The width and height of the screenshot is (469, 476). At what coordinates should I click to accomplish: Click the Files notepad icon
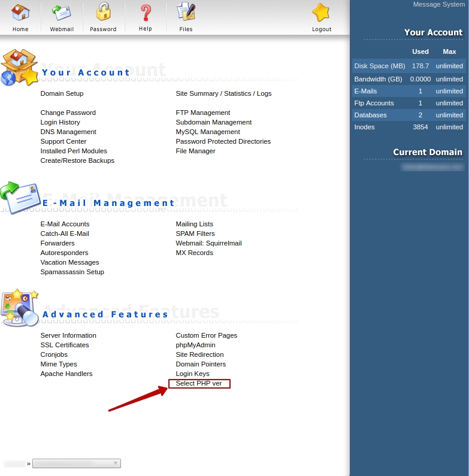(x=186, y=13)
